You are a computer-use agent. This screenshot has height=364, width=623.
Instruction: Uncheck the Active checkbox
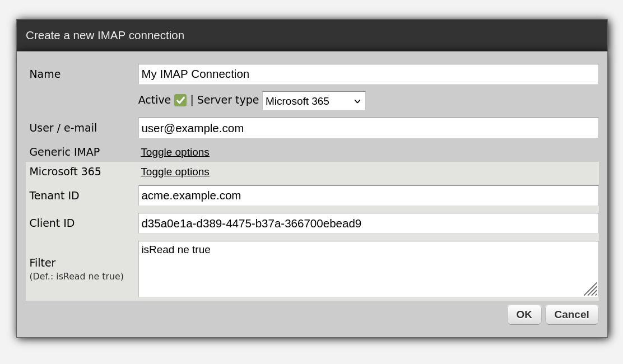coord(180,100)
